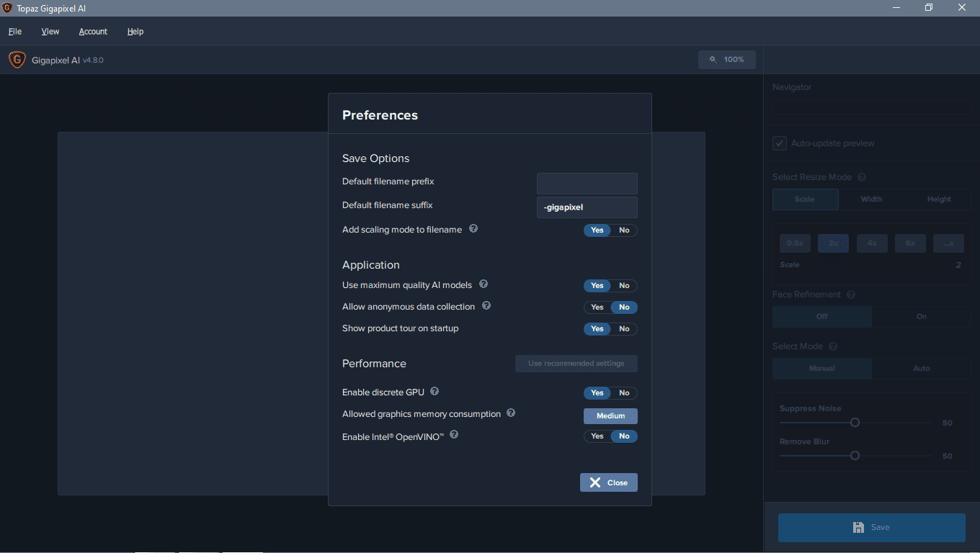Turn Face Refinement Off
980x553 pixels.
tap(822, 317)
